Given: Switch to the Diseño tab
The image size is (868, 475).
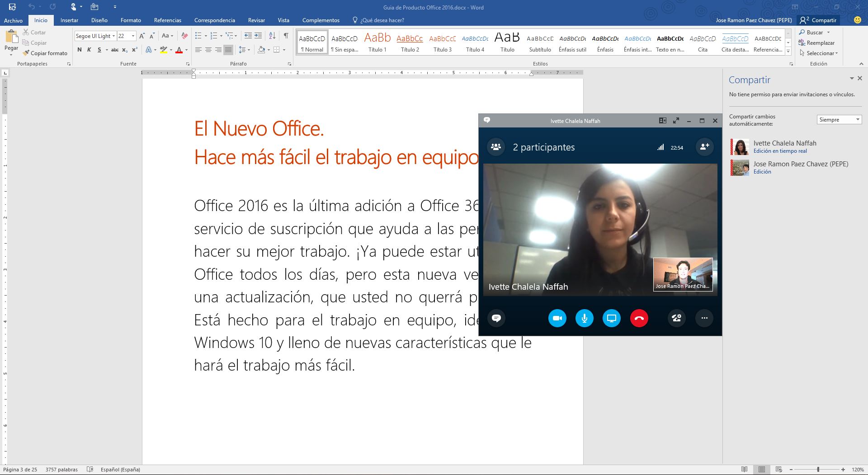Looking at the screenshot, I should pyautogui.click(x=99, y=20).
